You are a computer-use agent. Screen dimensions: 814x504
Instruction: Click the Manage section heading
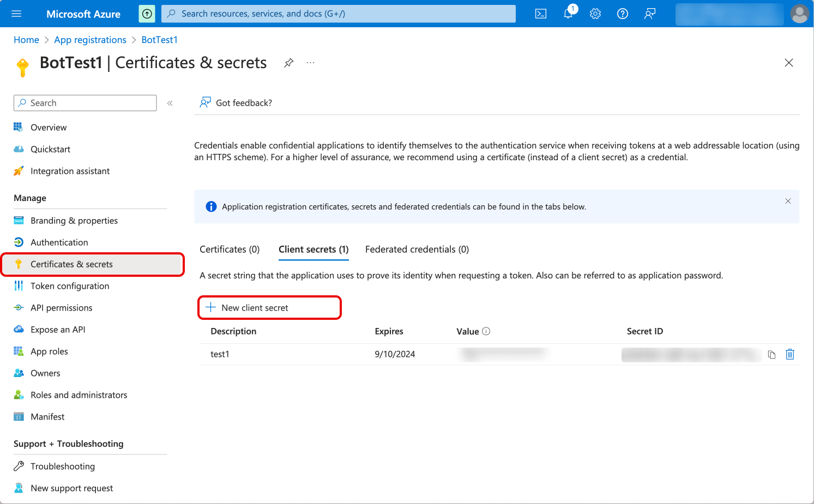click(30, 198)
